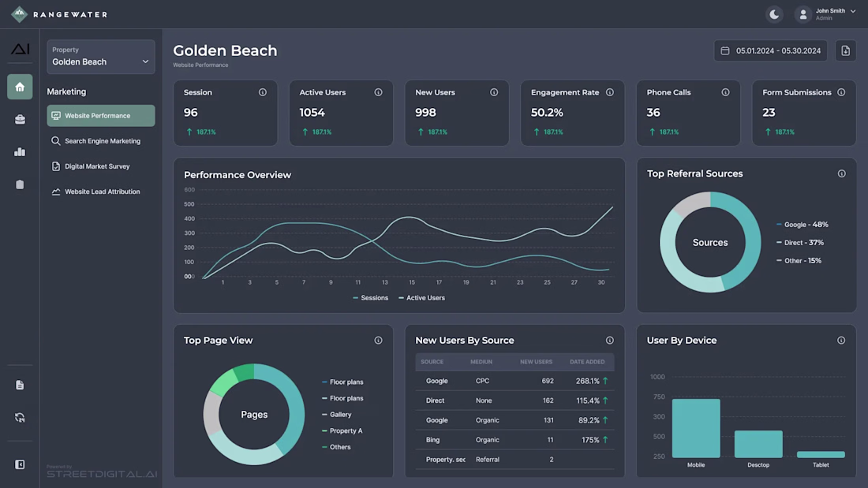Viewport: 868px width, 488px height.
Task: Click the Property. sec Referral row
Action: 514,460
